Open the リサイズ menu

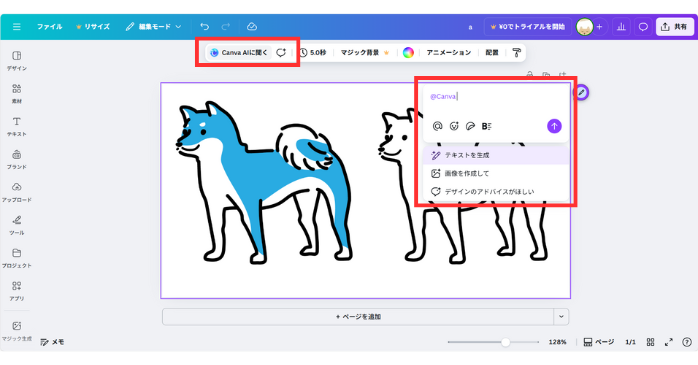coord(93,27)
